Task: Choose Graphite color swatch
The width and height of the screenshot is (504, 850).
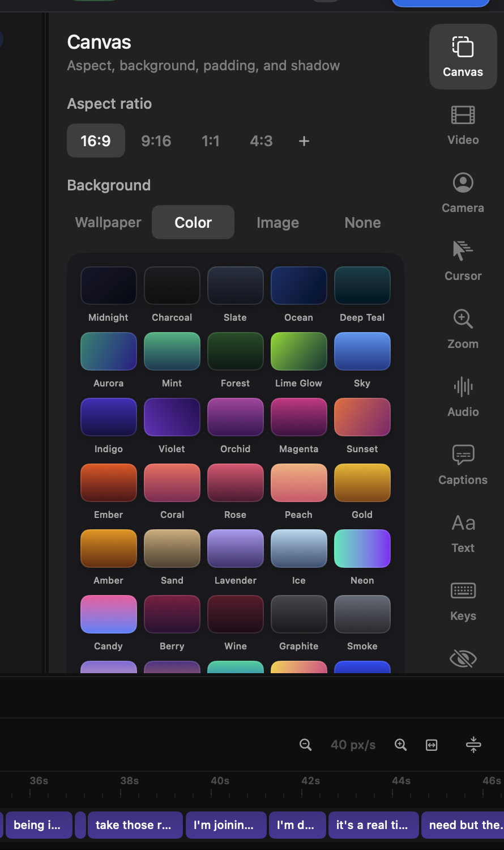Action: coord(298,614)
